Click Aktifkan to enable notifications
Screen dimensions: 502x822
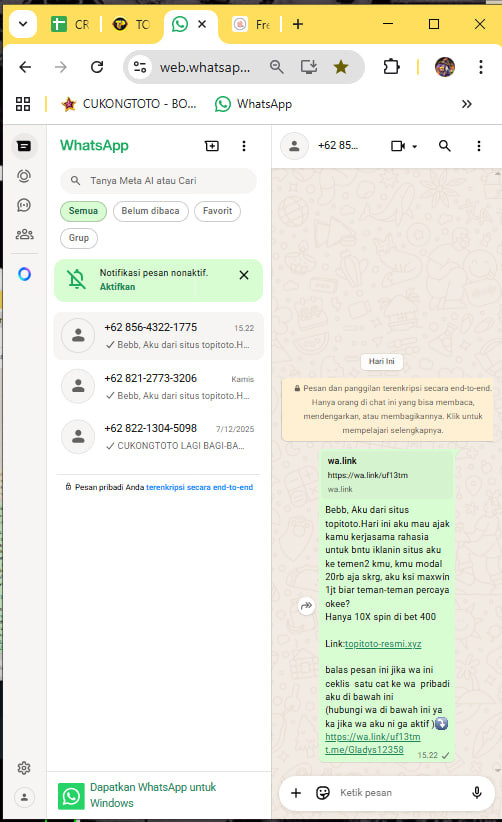click(117, 287)
